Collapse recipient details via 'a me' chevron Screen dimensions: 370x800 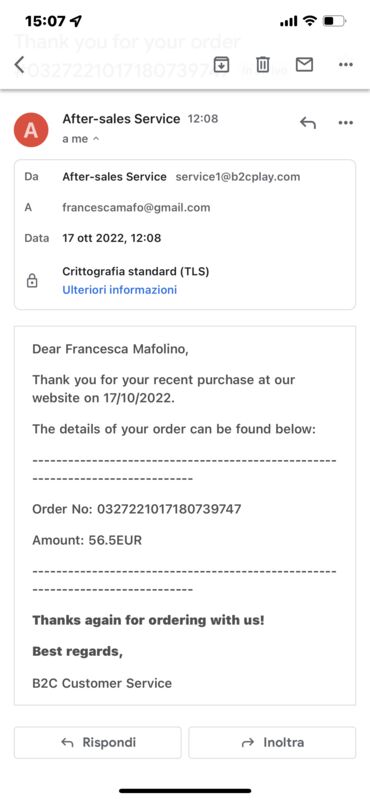click(x=81, y=139)
